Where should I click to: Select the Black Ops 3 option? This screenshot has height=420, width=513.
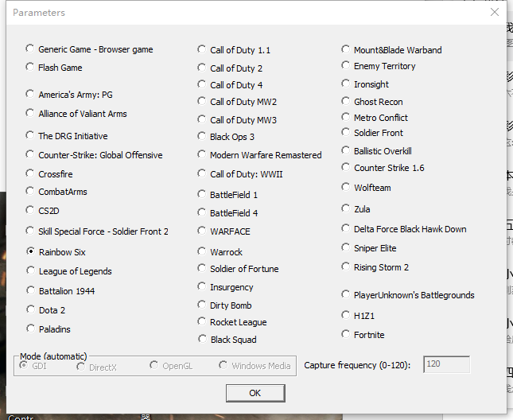(x=202, y=137)
